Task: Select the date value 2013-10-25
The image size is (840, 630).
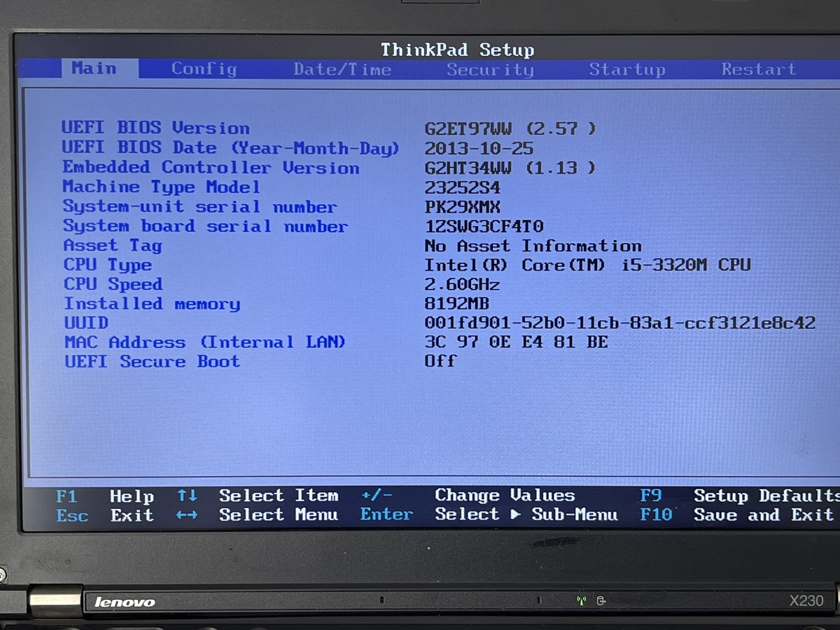Action: pyautogui.click(x=479, y=148)
